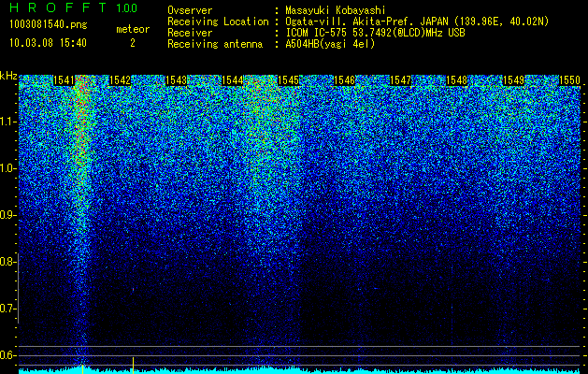
Task: Click the 1546 time marker
Action: pyautogui.click(x=345, y=79)
